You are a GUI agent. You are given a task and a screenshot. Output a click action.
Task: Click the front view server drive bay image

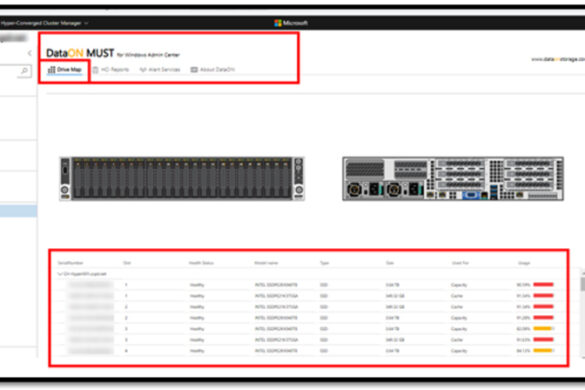click(182, 179)
